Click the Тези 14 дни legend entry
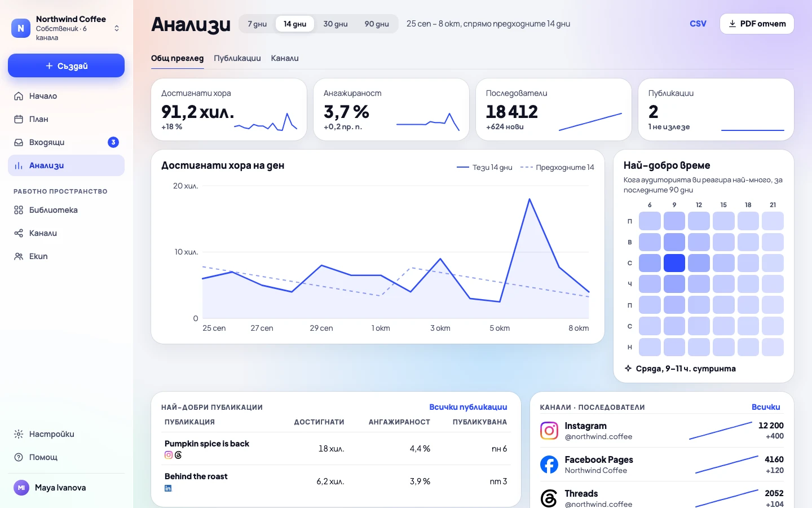Image resolution: width=812 pixels, height=508 pixels. 484,167
